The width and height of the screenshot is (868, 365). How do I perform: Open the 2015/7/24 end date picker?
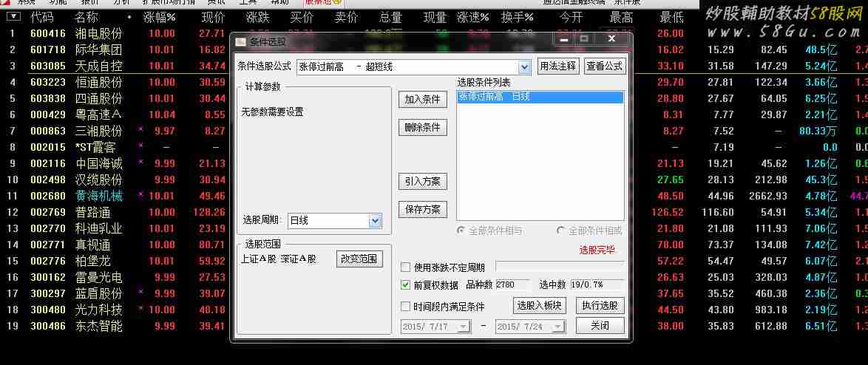click(x=557, y=327)
